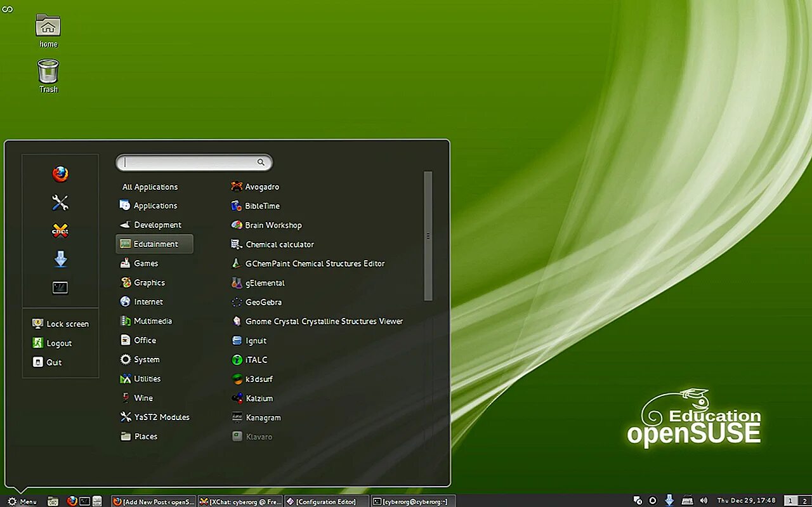Screen dimensions: 812x507
Task: Launch Terminal from the favorites column
Action: 60,287
